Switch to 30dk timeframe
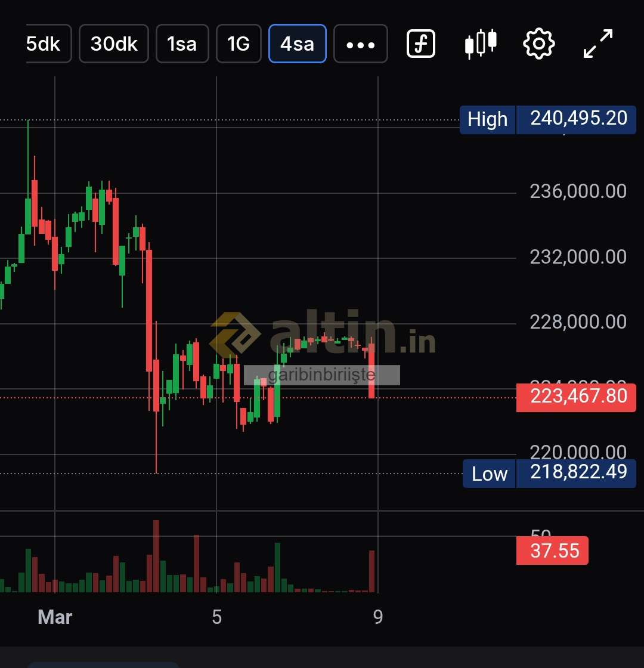644x668 pixels. [114, 44]
